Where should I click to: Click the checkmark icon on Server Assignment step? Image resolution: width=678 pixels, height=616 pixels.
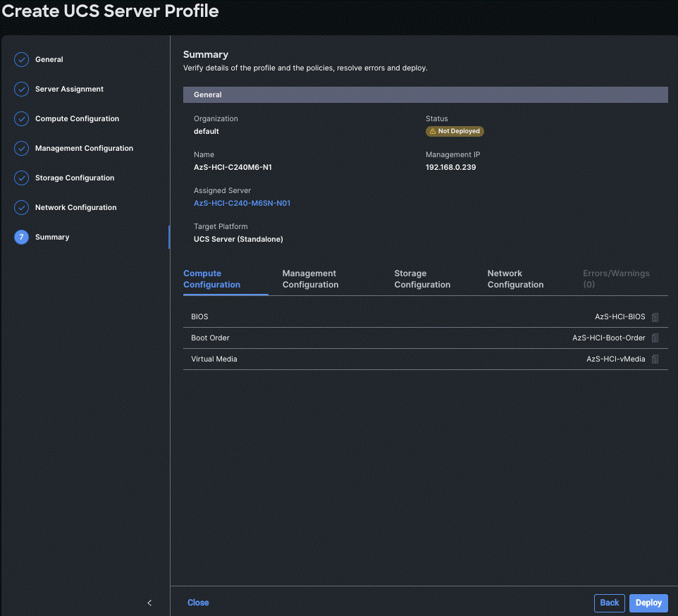(21, 89)
